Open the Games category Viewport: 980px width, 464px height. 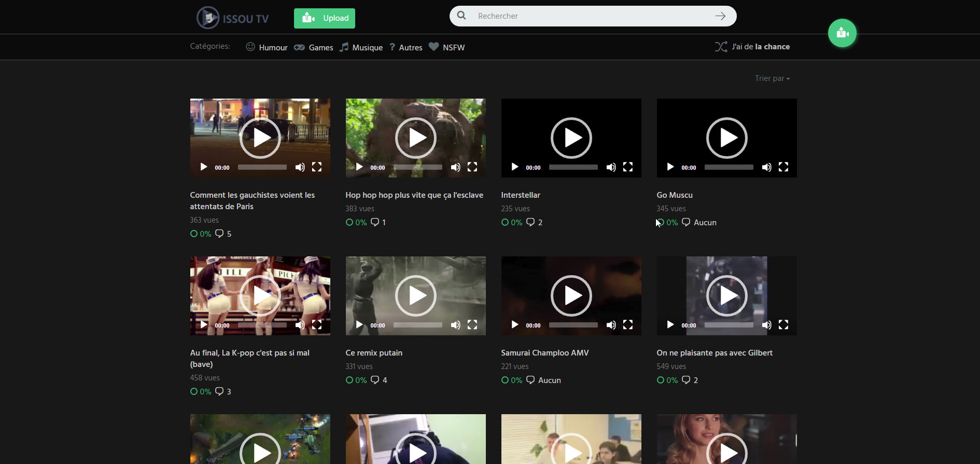click(314, 47)
